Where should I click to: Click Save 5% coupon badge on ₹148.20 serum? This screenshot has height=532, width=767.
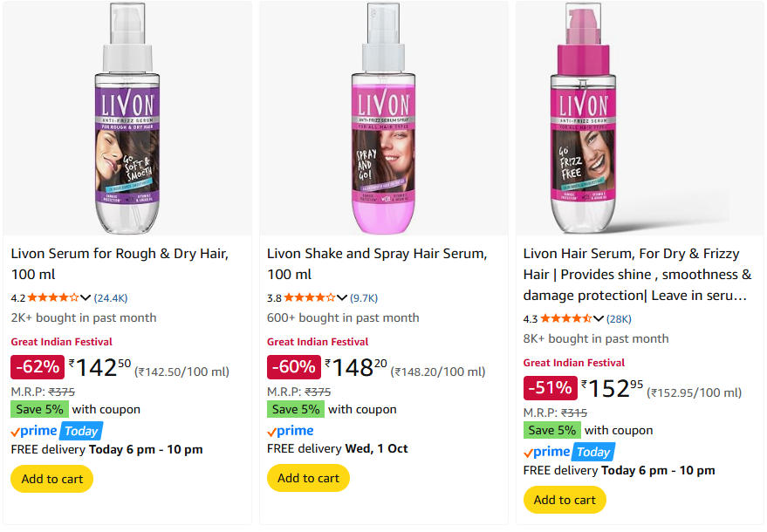(295, 409)
